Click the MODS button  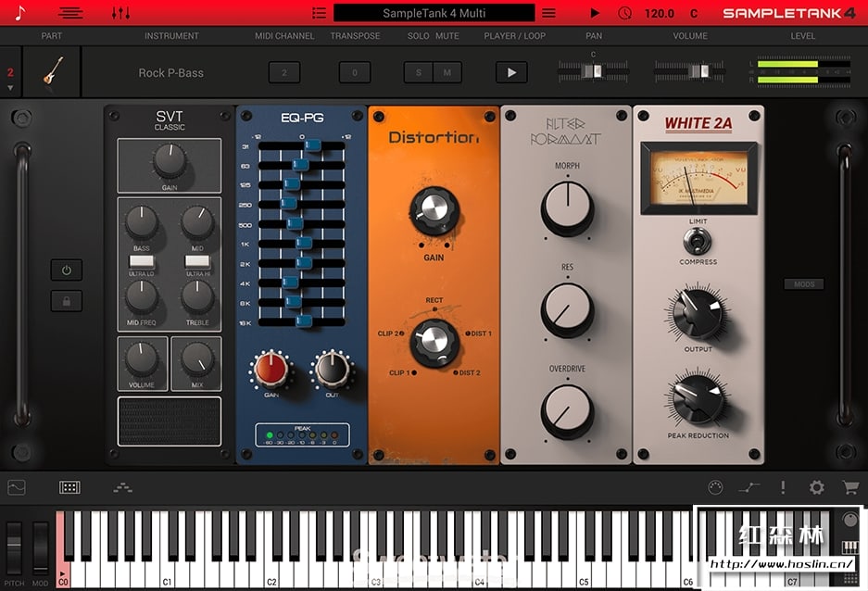coord(804,283)
